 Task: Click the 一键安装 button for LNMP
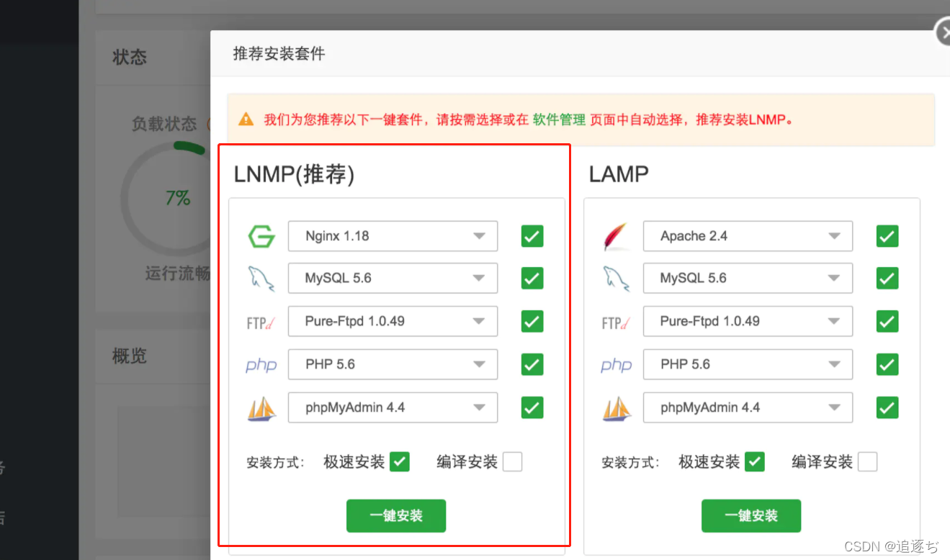pyautogui.click(x=396, y=515)
